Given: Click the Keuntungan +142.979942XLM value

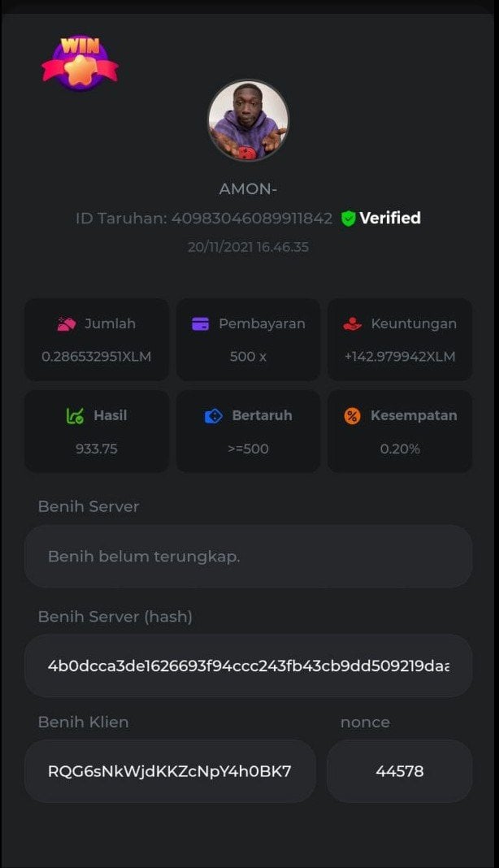Looking at the screenshot, I should (x=400, y=357).
